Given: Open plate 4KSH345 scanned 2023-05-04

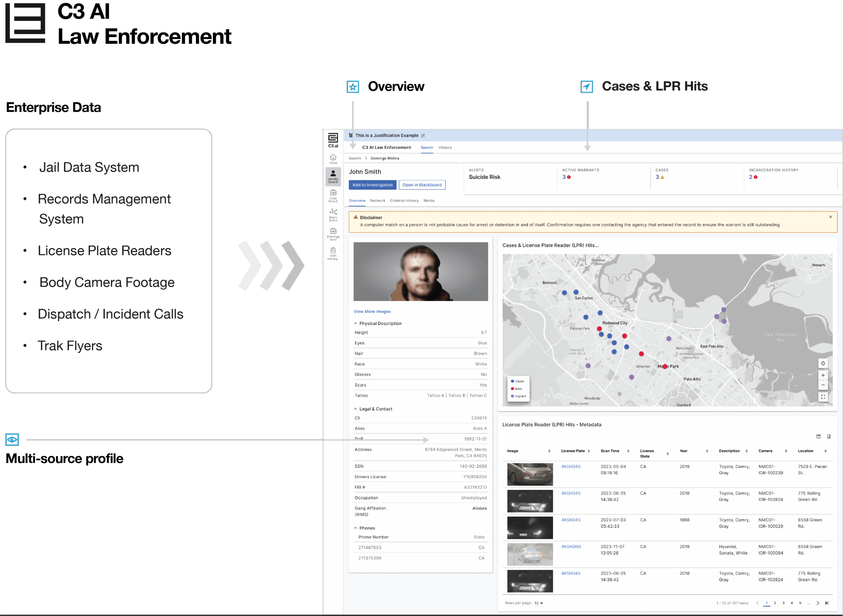Looking at the screenshot, I should point(571,467).
